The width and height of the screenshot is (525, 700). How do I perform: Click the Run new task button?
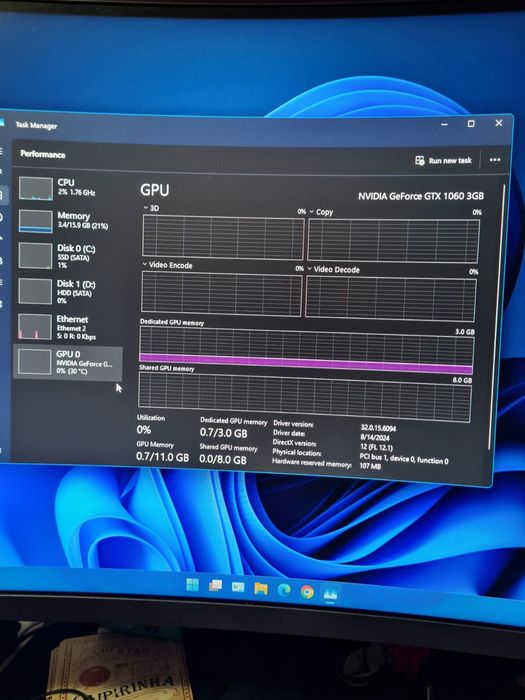pos(443,160)
